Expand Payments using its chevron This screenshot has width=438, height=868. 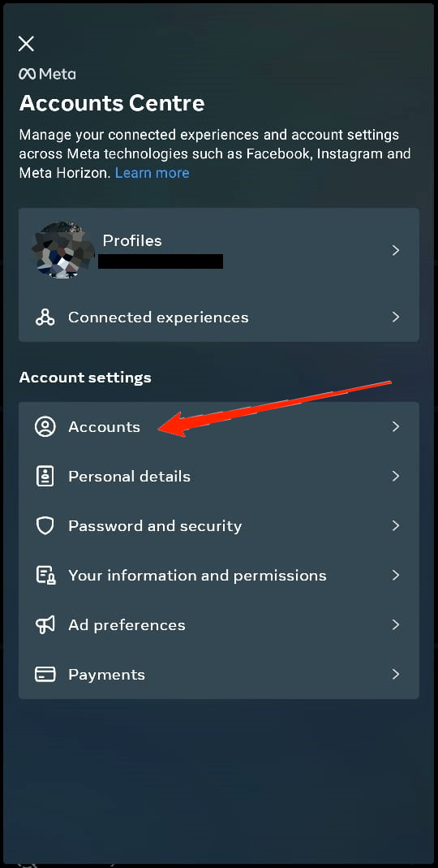(396, 674)
